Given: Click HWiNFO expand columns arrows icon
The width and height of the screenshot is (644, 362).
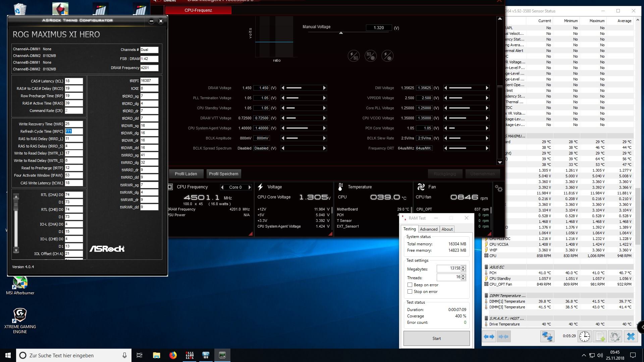Looking at the screenshot, I should (x=489, y=336).
